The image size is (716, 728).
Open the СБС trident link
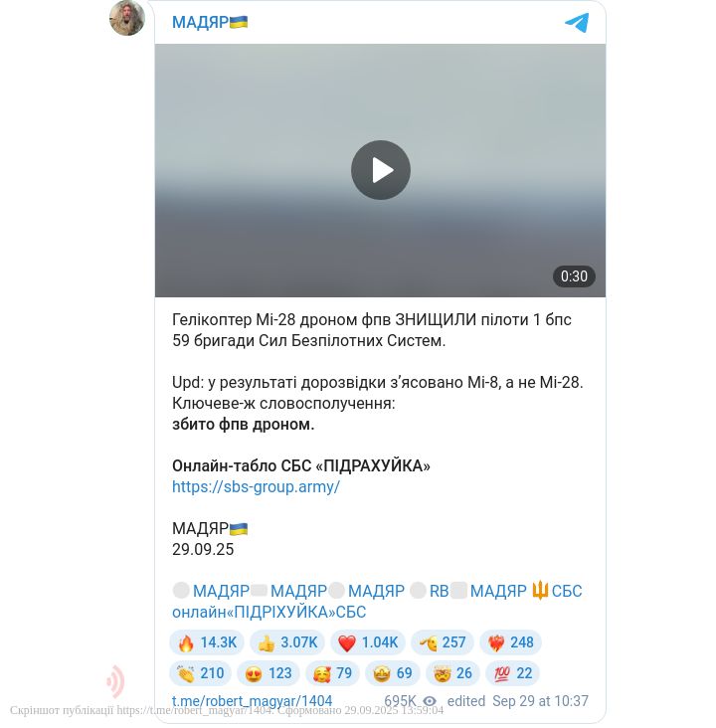coord(557,591)
